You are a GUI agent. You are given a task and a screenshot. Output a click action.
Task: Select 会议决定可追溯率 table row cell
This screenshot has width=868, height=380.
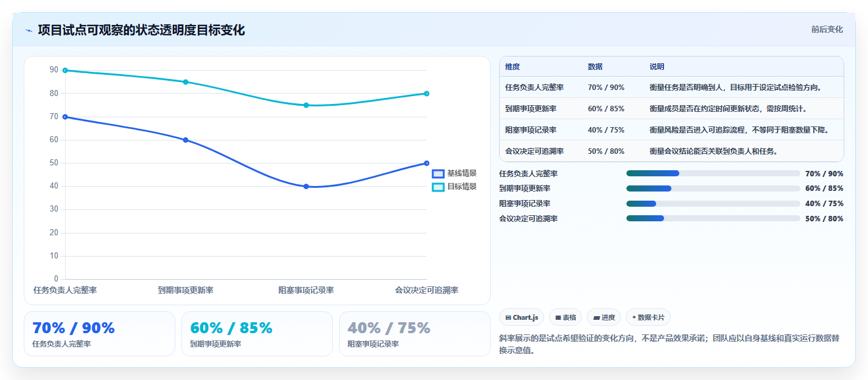coord(534,151)
